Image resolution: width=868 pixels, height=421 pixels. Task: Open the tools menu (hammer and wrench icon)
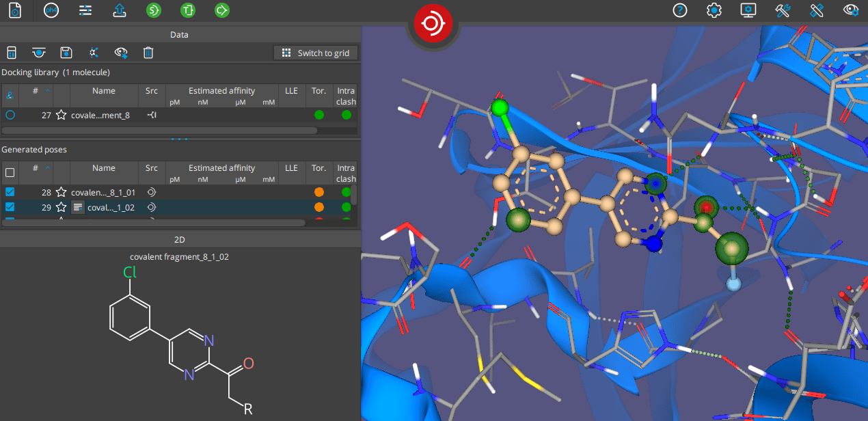point(782,10)
